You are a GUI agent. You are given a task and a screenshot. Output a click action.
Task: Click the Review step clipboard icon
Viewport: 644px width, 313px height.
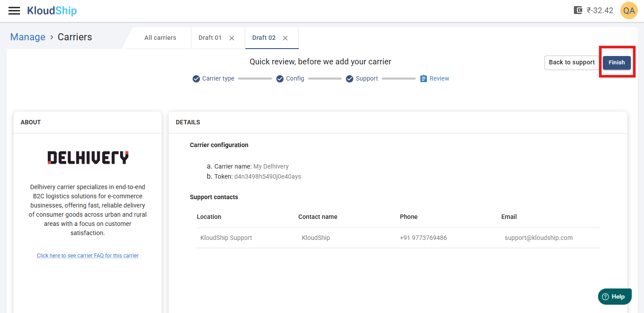pyautogui.click(x=423, y=79)
